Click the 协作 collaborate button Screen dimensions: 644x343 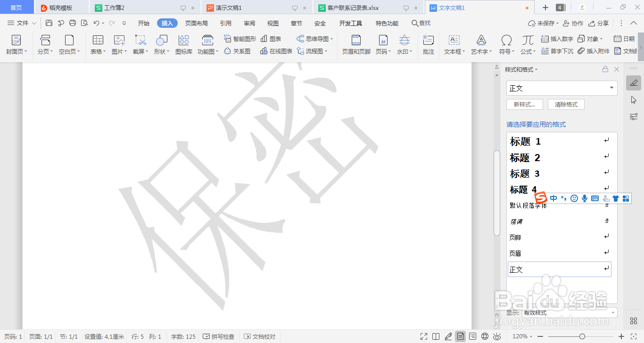click(573, 23)
